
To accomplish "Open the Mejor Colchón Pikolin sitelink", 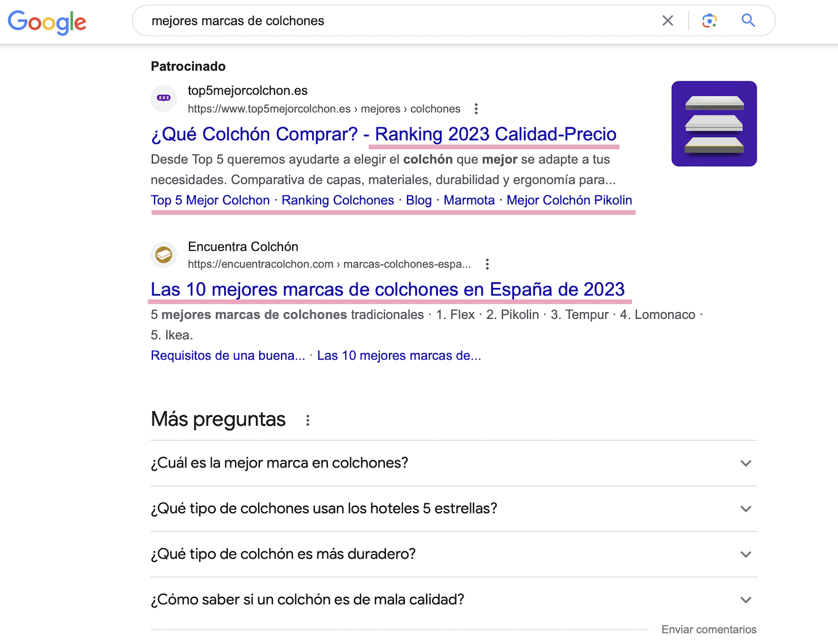I will pos(569,200).
